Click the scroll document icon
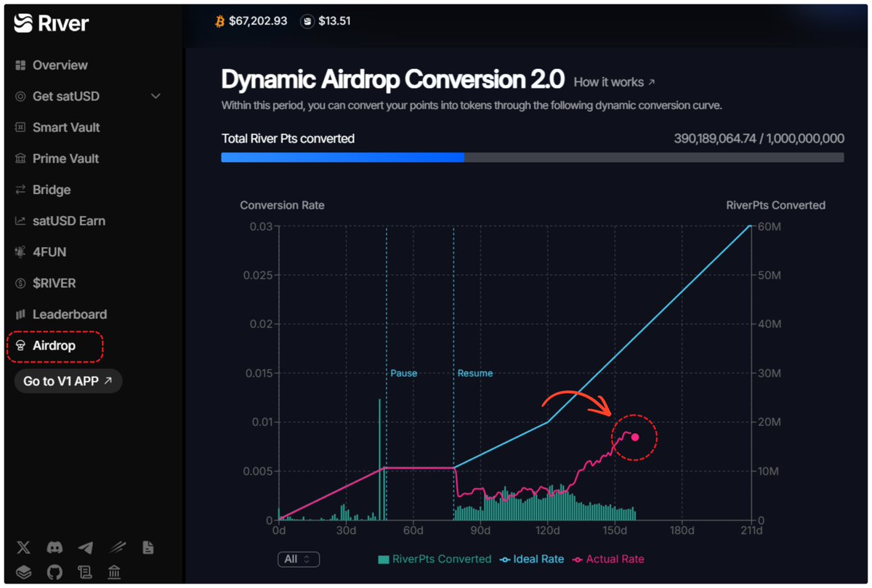The image size is (872, 588). point(85,572)
